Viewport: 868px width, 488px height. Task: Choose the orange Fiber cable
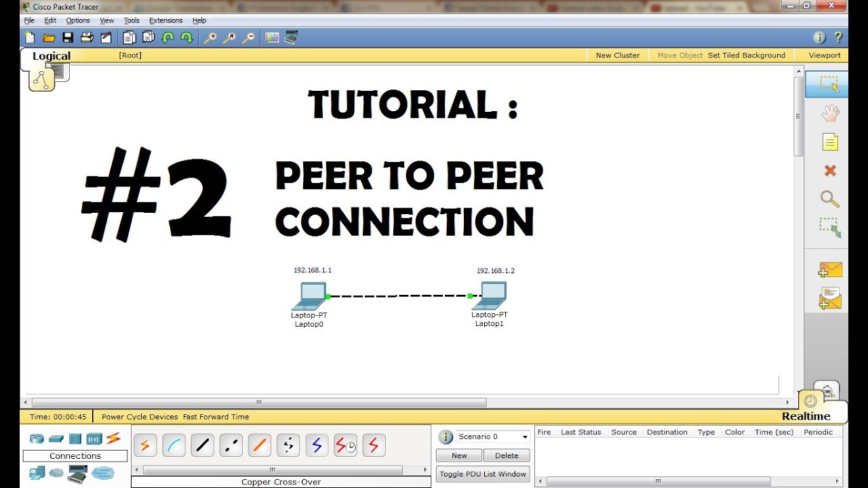[x=259, y=445]
